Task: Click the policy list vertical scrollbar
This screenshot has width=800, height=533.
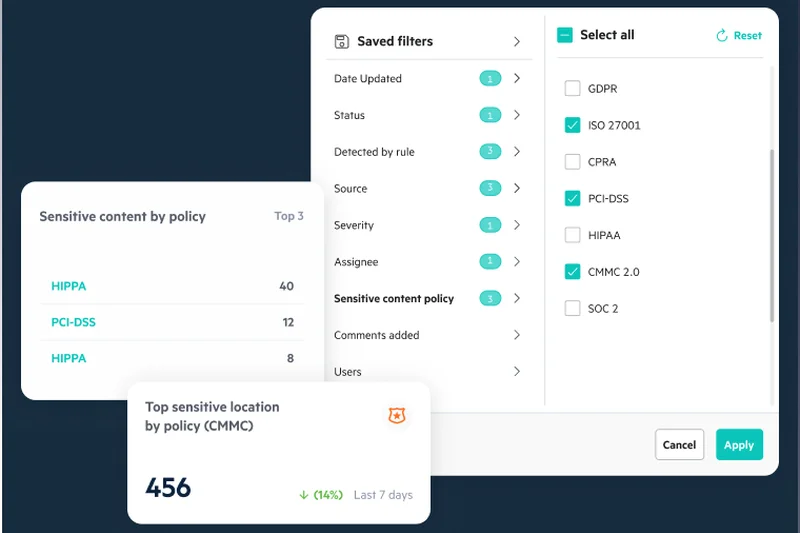Action: point(771,235)
